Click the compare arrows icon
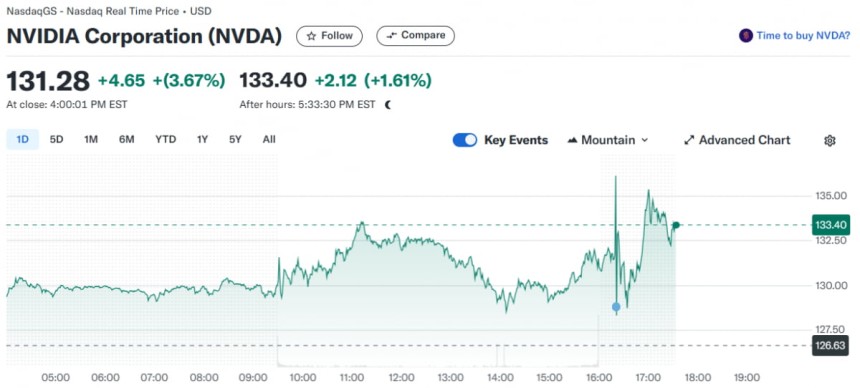 point(392,36)
